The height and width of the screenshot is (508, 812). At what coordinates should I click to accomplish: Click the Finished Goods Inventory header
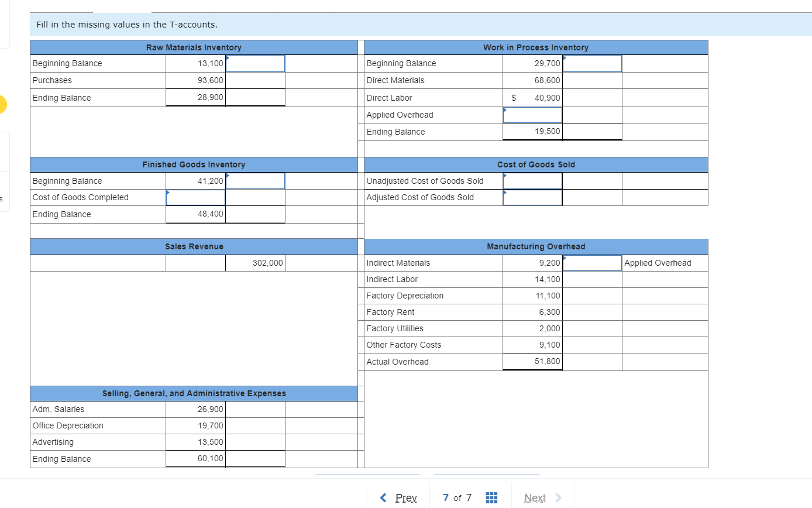(x=194, y=164)
